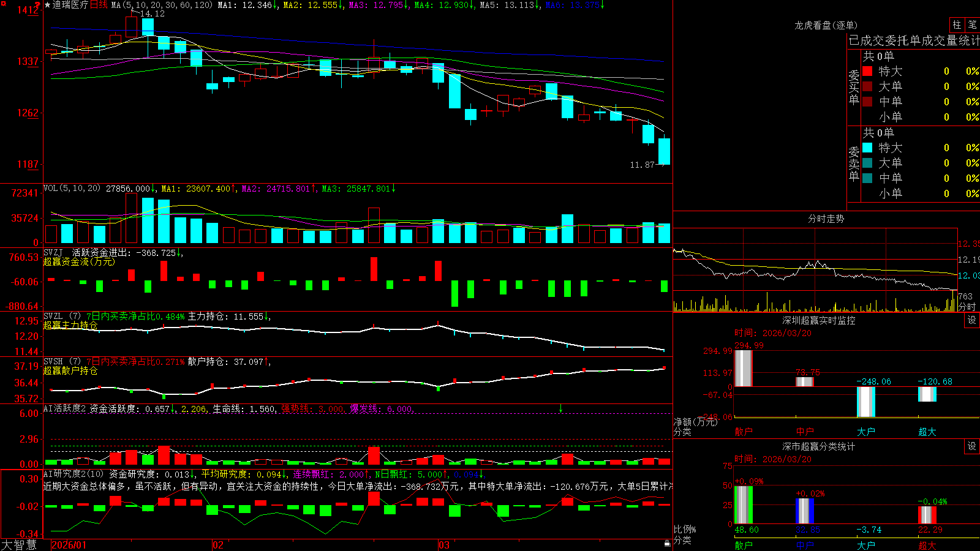Click the 中户 bar valued 73.75
Screen dimensions: 980x551
point(805,381)
